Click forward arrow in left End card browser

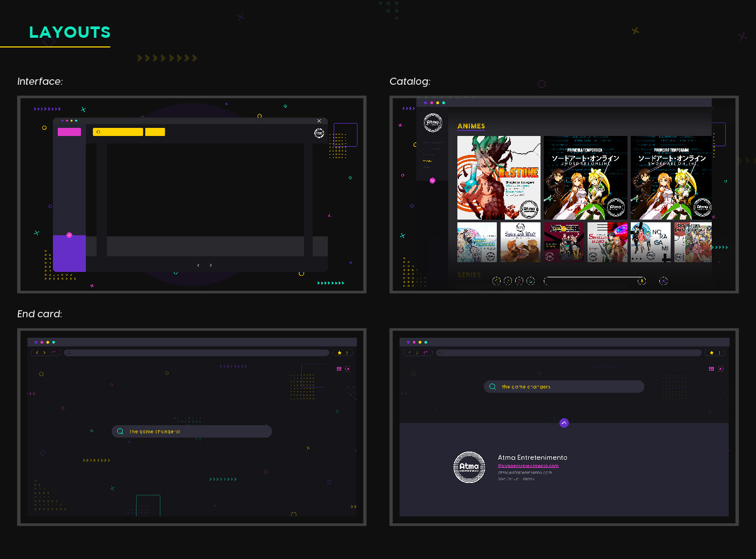point(45,353)
